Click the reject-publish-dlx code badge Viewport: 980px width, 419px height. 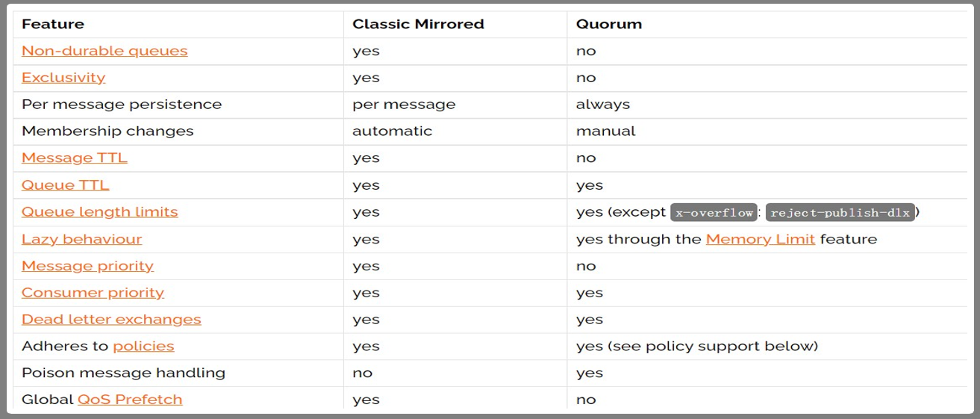[840, 213]
